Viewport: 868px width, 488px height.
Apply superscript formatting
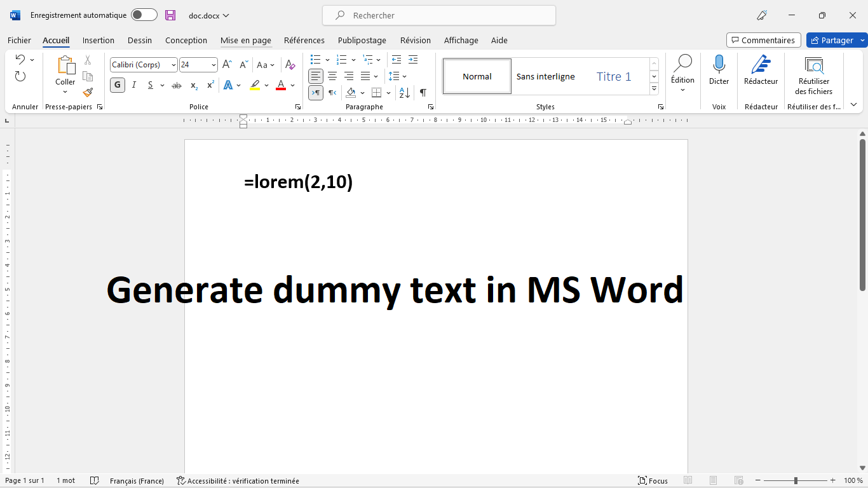(210, 85)
